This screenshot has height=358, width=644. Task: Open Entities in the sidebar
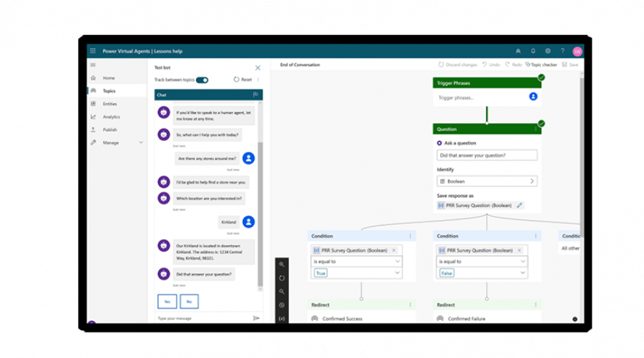point(109,104)
